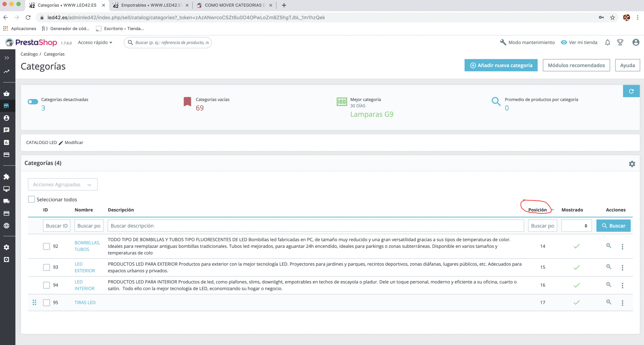Sort the table by Posición column

click(x=537, y=210)
